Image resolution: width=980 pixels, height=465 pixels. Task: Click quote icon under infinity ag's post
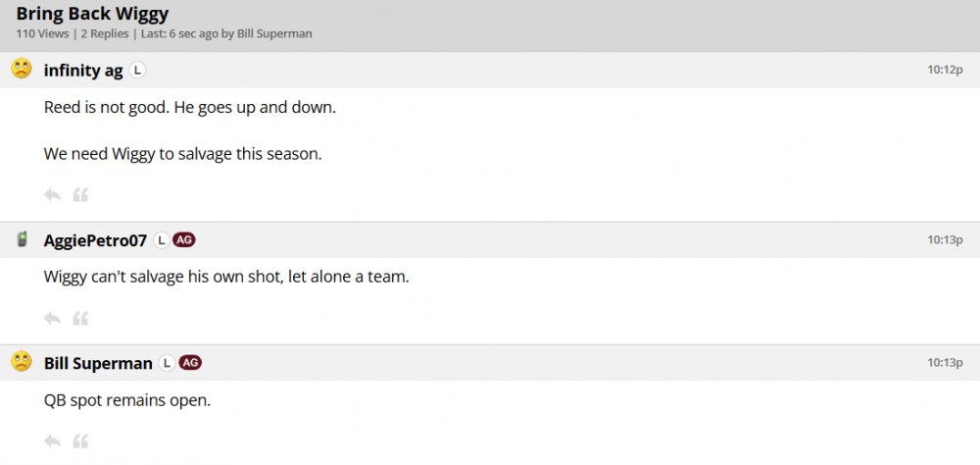click(81, 195)
